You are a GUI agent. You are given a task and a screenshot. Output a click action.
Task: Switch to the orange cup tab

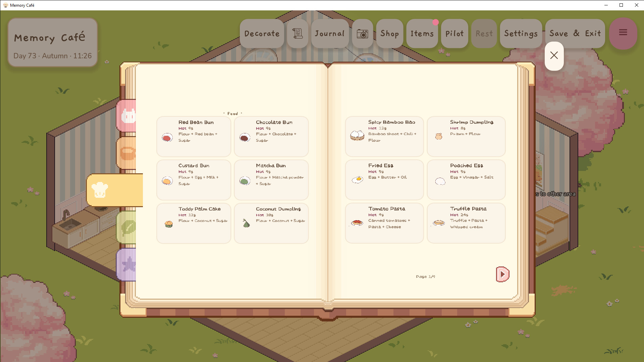point(127,153)
